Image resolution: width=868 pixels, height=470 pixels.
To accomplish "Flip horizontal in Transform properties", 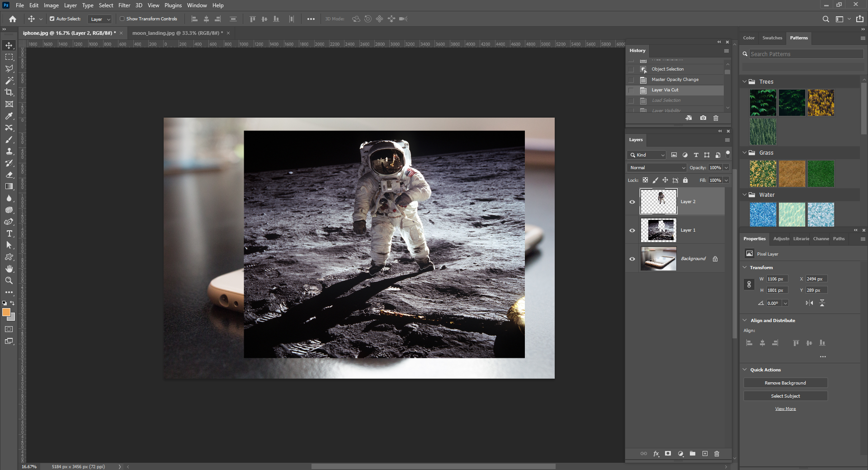I will click(809, 303).
